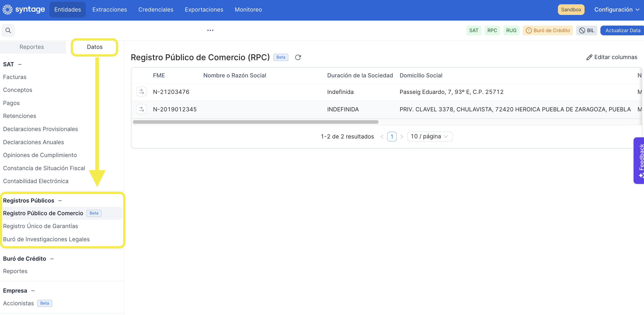Open Constancia de Situación Fiscal
This screenshot has width=644, height=315.
pos(44,168)
